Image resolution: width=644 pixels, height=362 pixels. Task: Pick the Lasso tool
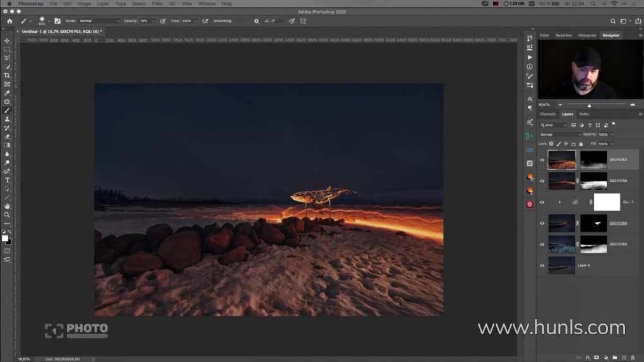(7, 57)
